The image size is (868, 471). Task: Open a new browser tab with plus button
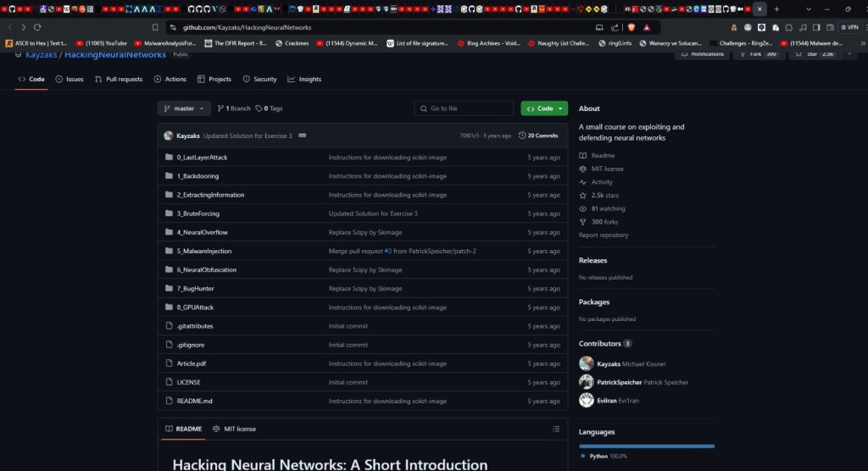[776, 9]
